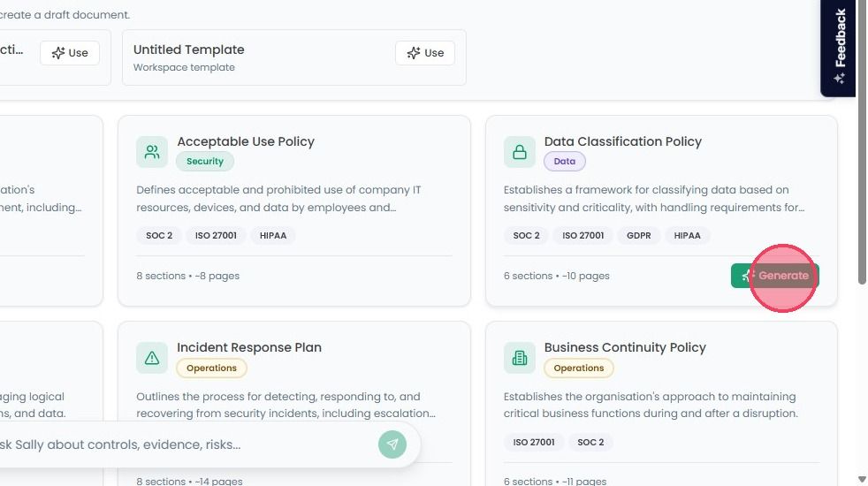
Task: Click ISO 27001 tag on Data Classification Policy
Action: point(582,235)
